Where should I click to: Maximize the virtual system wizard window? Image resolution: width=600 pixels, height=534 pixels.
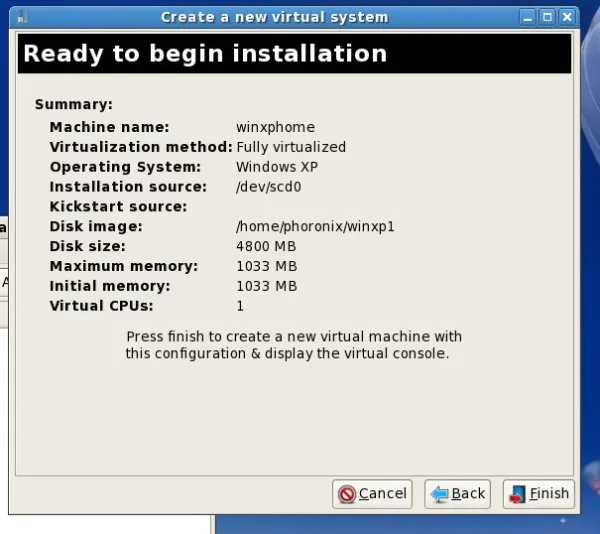[547, 17]
